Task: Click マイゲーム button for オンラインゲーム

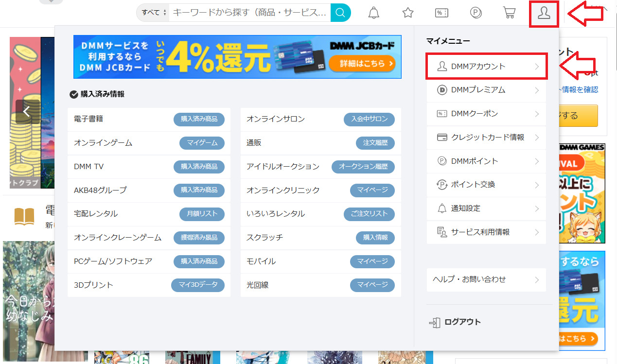Action: pyautogui.click(x=202, y=143)
